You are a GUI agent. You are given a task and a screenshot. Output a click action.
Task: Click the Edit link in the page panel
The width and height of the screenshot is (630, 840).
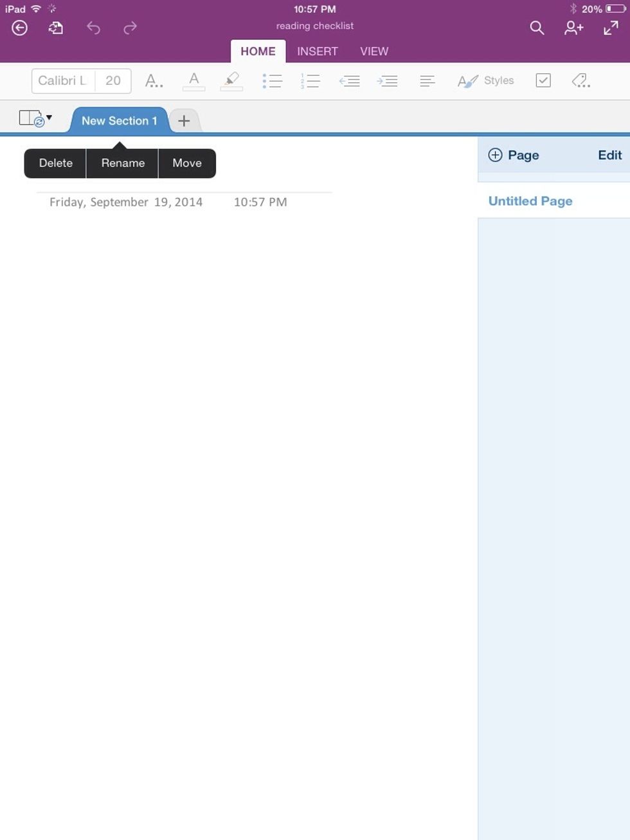pyautogui.click(x=609, y=155)
